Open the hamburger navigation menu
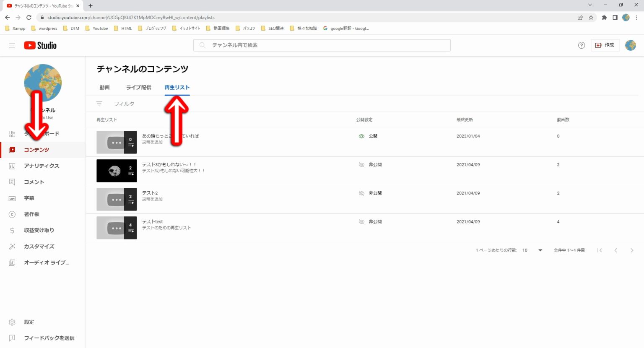The height and width of the screenshot is (348, 644). (12, 45)
